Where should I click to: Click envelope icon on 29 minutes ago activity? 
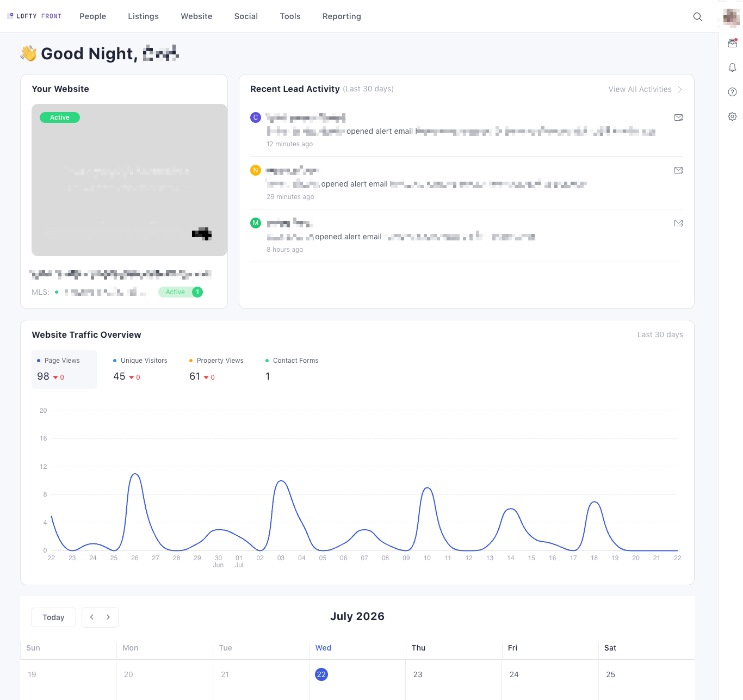(x=678, y=170)
